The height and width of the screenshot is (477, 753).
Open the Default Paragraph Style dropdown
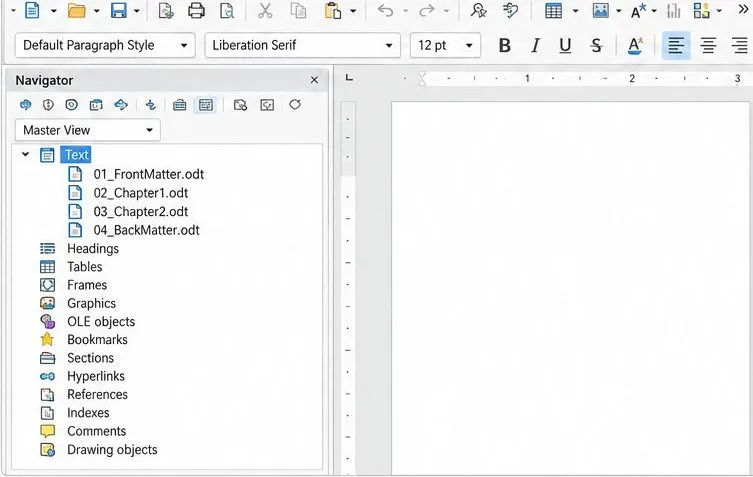pyautogui.click(x=183, y=46)
